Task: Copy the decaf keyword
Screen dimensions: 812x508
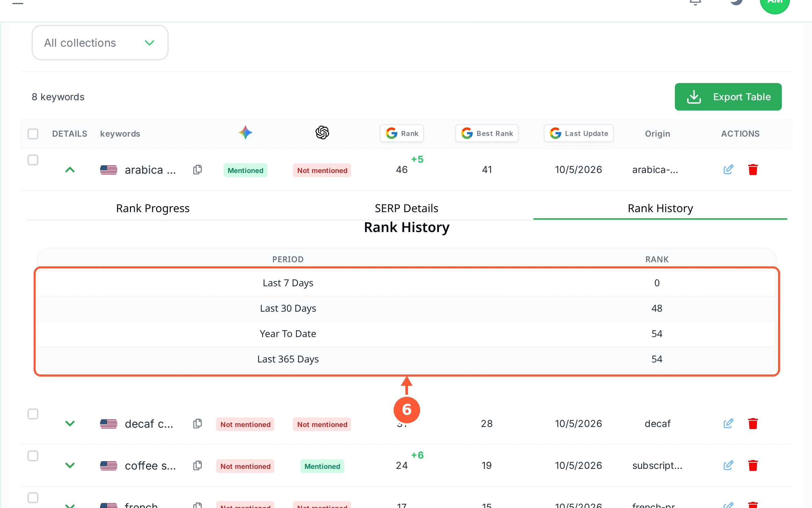Action: point(198,424)
